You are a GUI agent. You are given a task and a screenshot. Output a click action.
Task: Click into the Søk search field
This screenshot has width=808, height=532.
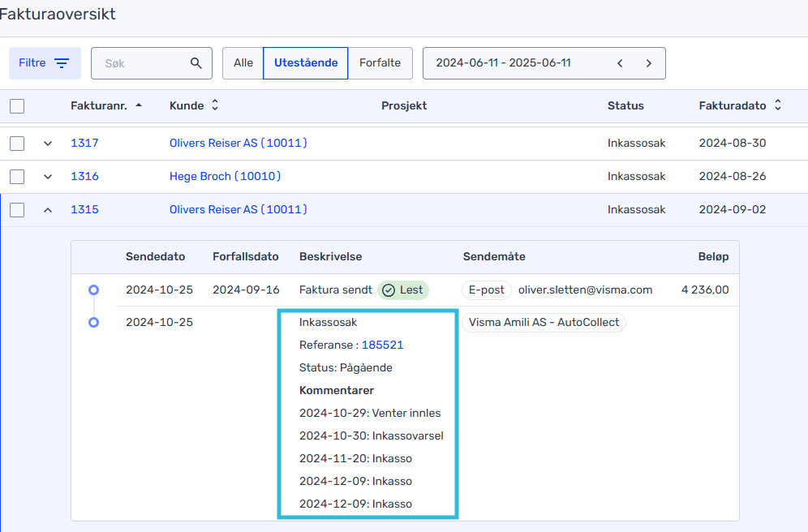[x=142, y=63]
